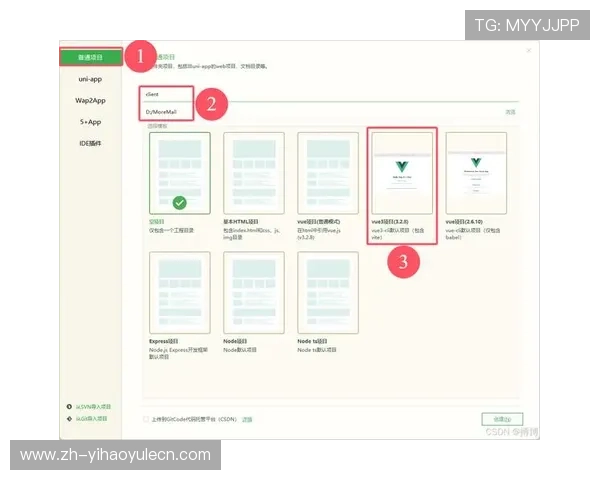Switch to the uni-app project type
The image size is (600, 480).
click(x=91, y=79)
